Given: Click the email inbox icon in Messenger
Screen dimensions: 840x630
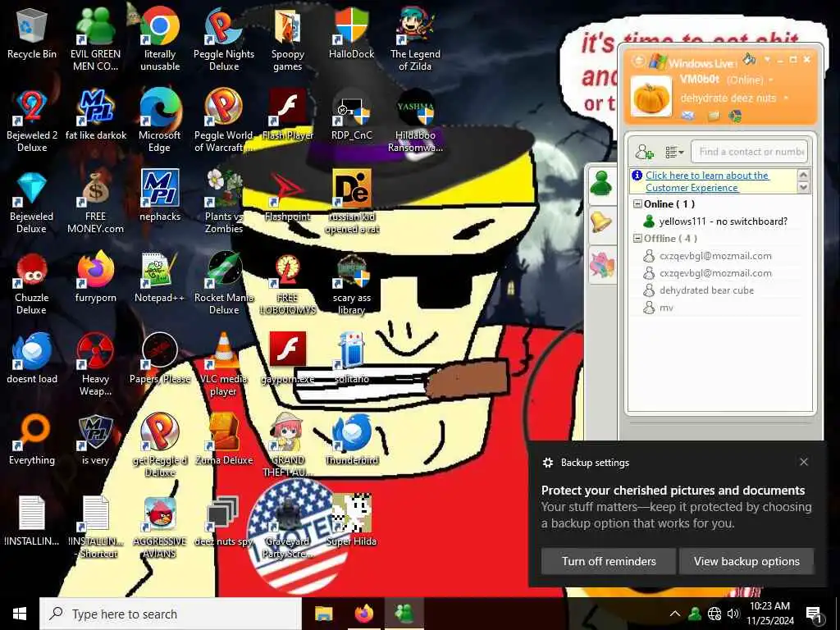Looking at the screenshot, I should tap(688, 115).
